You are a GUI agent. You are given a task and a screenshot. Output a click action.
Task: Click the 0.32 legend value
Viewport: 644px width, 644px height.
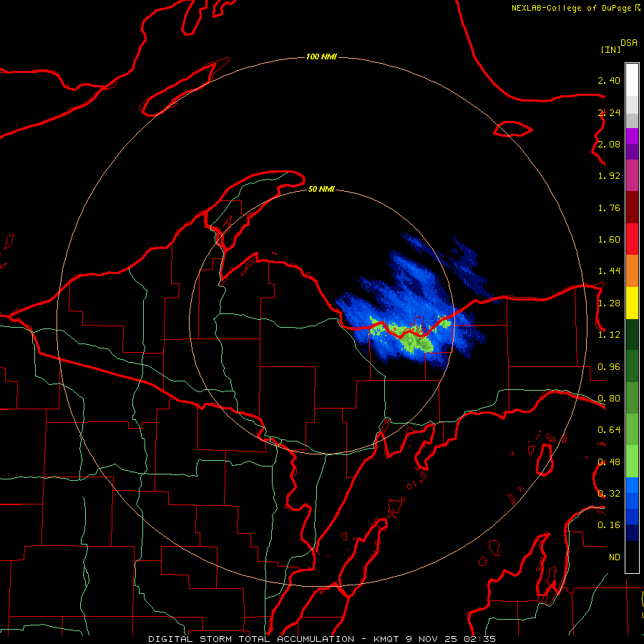(x=609, y=494)
